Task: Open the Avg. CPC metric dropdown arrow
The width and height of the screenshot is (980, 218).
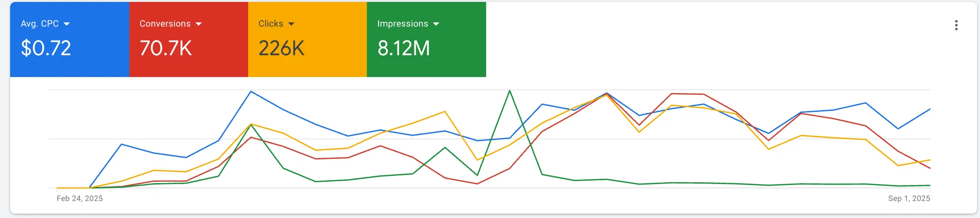Action: pos(66,24)
